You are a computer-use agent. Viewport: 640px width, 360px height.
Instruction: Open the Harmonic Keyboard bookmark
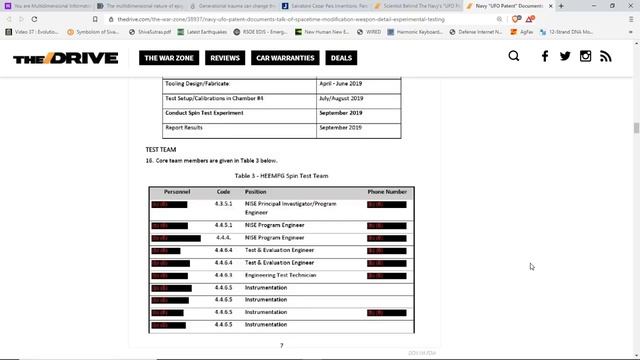coord(415,32)
